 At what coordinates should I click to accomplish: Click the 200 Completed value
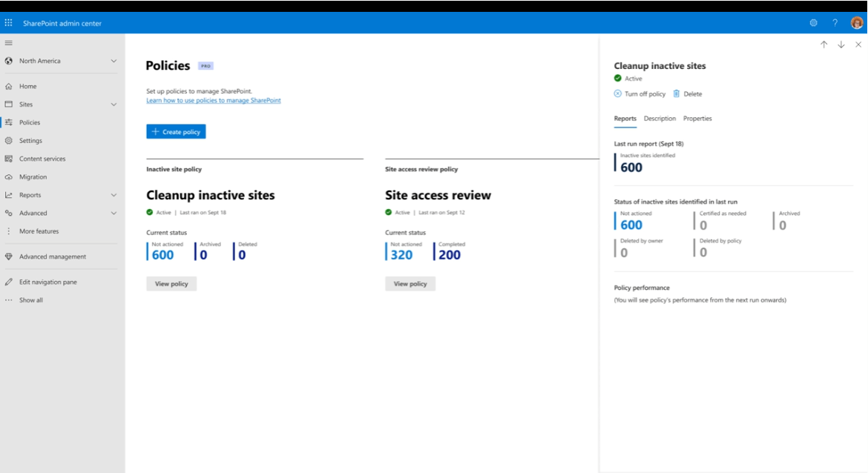(x=450, y=255)
